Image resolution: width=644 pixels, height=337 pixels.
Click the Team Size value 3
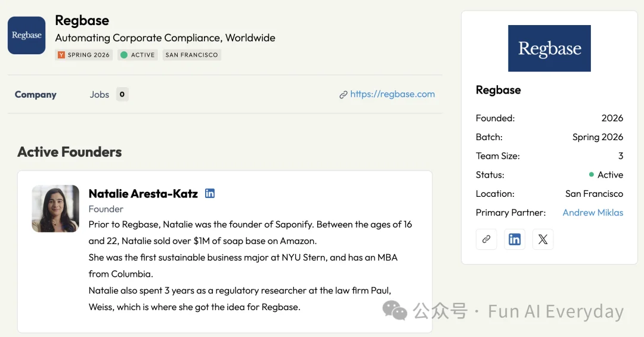(x=621, y=156)
